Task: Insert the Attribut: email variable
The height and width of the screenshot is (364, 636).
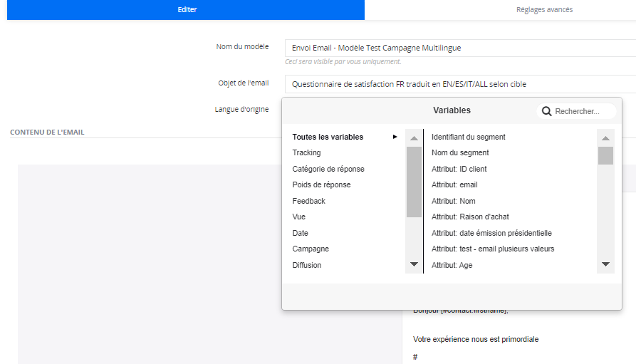Action: click(x=454, y=184)
